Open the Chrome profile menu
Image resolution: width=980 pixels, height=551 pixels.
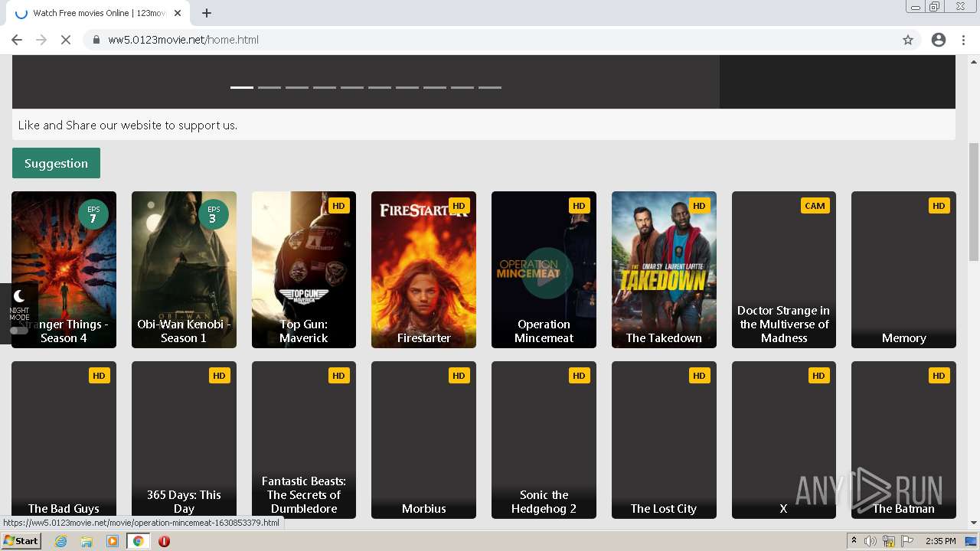(939, 40)
